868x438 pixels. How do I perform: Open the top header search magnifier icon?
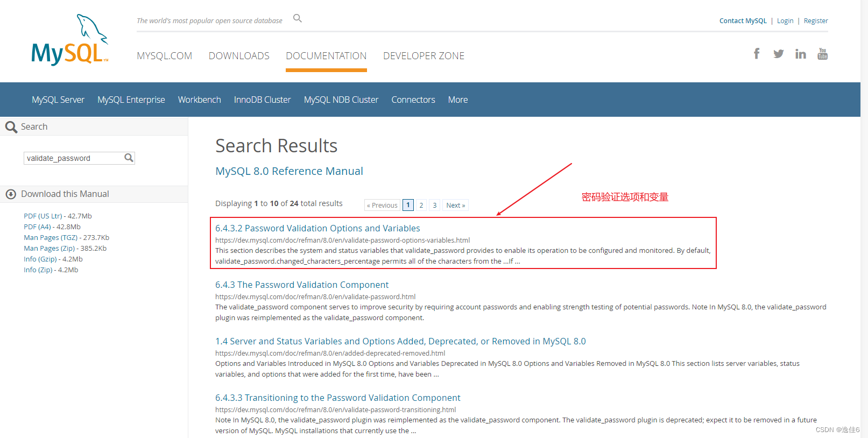coord(297,18)
